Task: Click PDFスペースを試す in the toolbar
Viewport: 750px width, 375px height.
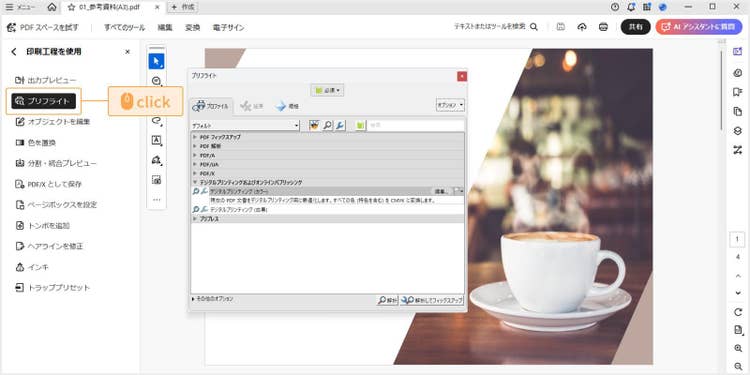Action: [43, 27]
